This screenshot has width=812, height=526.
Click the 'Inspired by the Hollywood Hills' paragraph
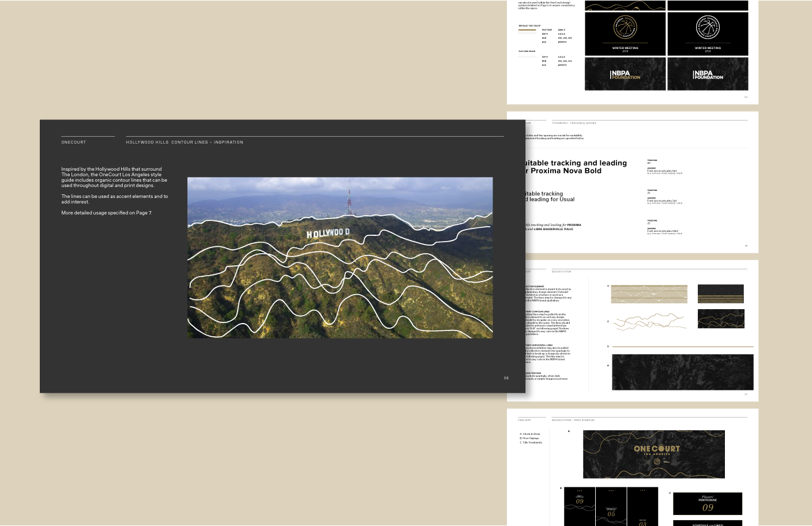(x=114, y=177)
